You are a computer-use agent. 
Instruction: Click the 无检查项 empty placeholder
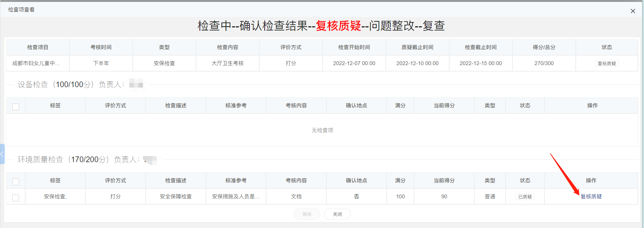click(322, 130)
